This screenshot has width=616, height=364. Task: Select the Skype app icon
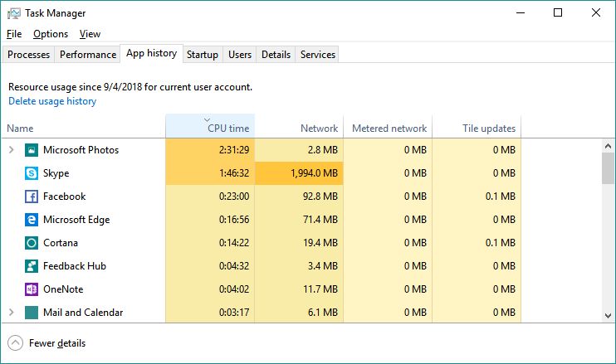[x=32, y=173]
